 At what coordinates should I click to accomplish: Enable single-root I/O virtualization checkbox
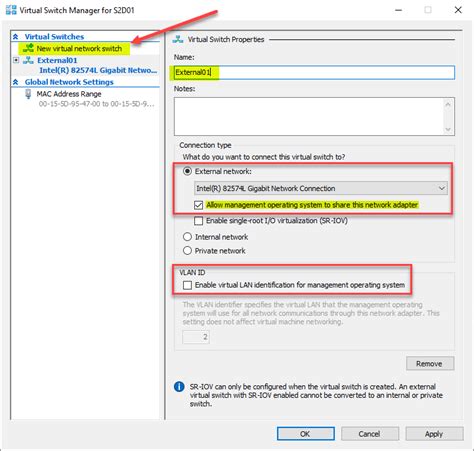coord(199,221)
